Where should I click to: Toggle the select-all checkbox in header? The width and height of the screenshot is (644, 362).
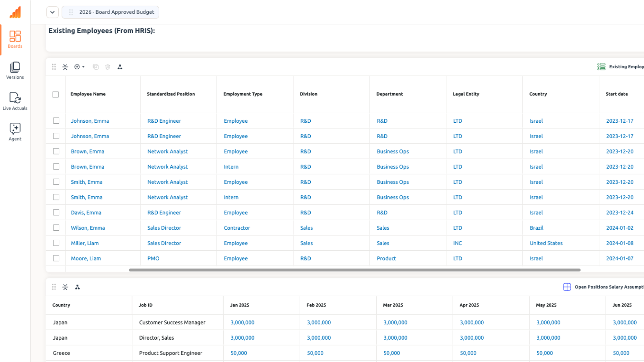(56, 95)
